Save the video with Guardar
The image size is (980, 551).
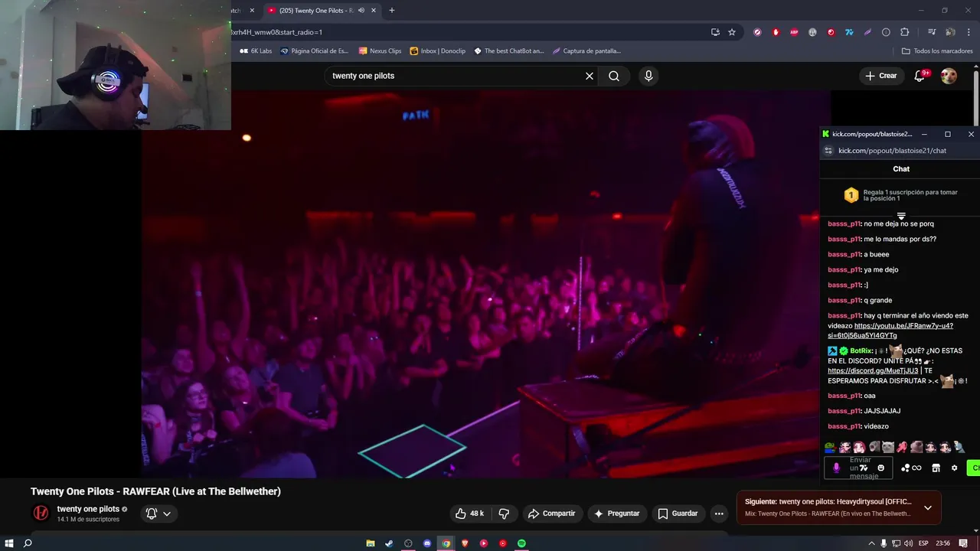pos(678,514)
